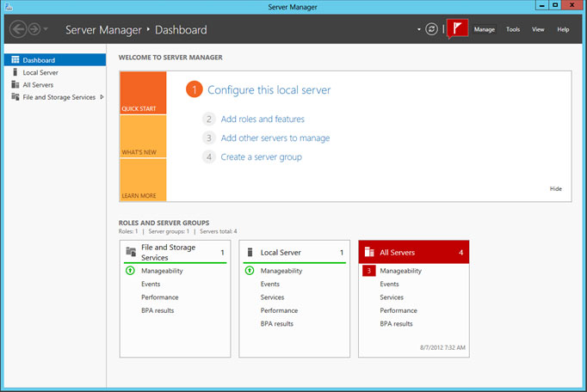The image size is (587, 392).
Task: Click green Manageability icon in File and Storage tile
Action: (x=130, y=271)
